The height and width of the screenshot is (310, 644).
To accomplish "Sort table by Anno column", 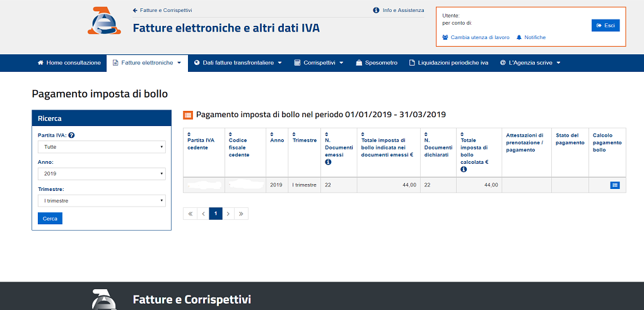I will [x=272, y=134].
